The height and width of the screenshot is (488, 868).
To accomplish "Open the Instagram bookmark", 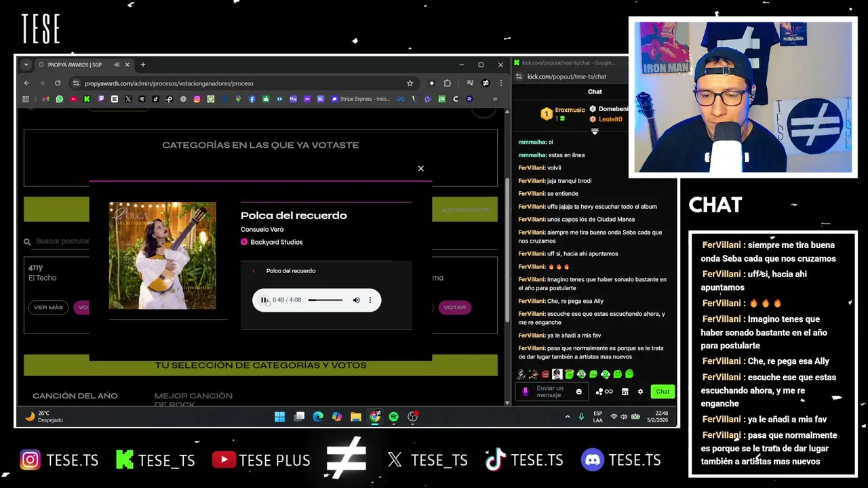I will [x=197, y=99].
